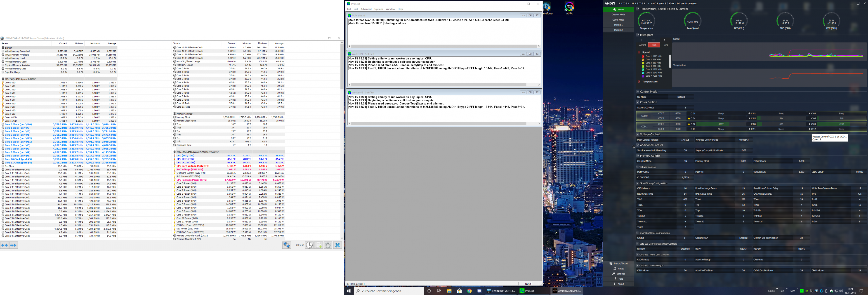Image resolution: width=868 pixels, height=295 pixels.
Task: Switch to Creator Mode tab
Action: pos(618,14)
